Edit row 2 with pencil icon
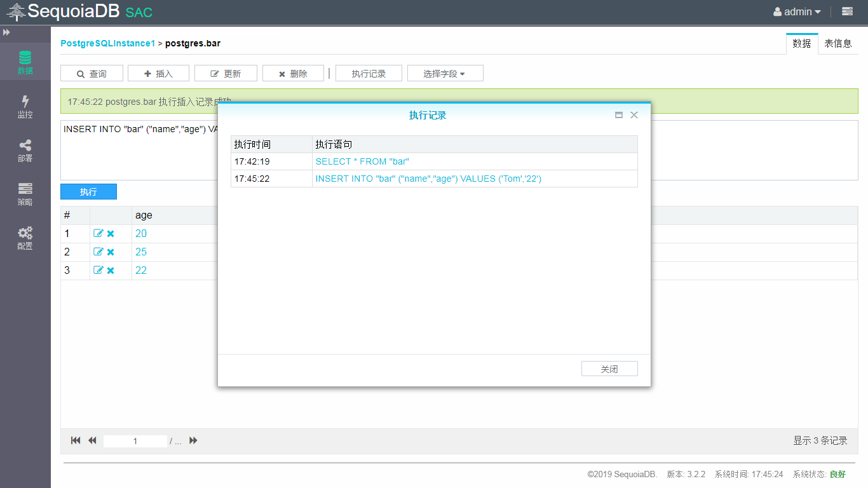868x488 pixels. click(98, 252)
